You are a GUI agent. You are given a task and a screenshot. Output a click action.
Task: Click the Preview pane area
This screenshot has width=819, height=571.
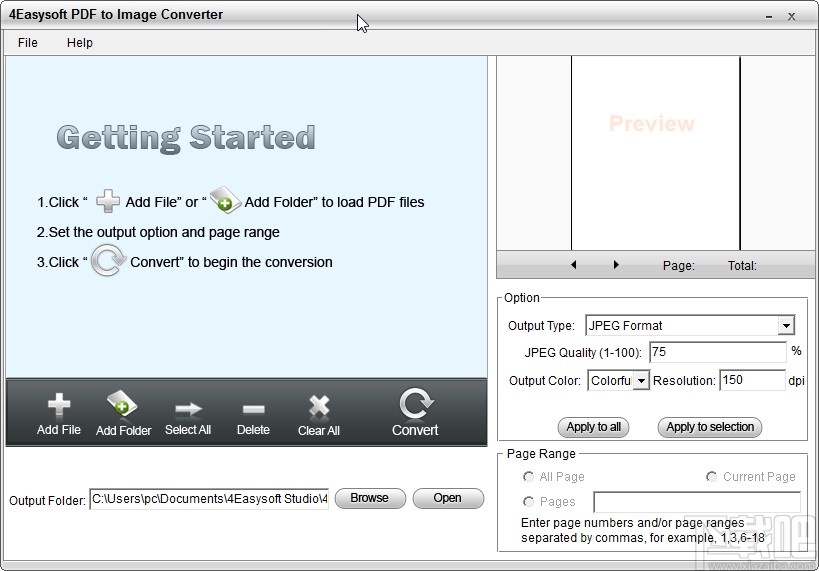[656, 153]
